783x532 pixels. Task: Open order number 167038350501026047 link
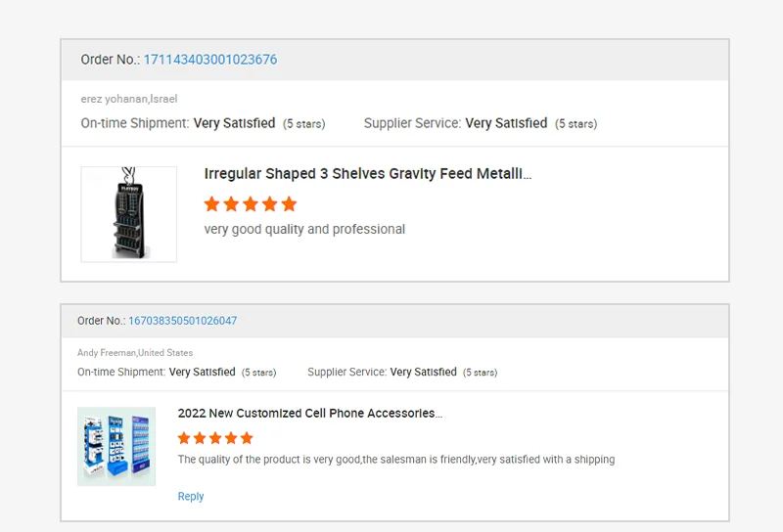(182, 321)
